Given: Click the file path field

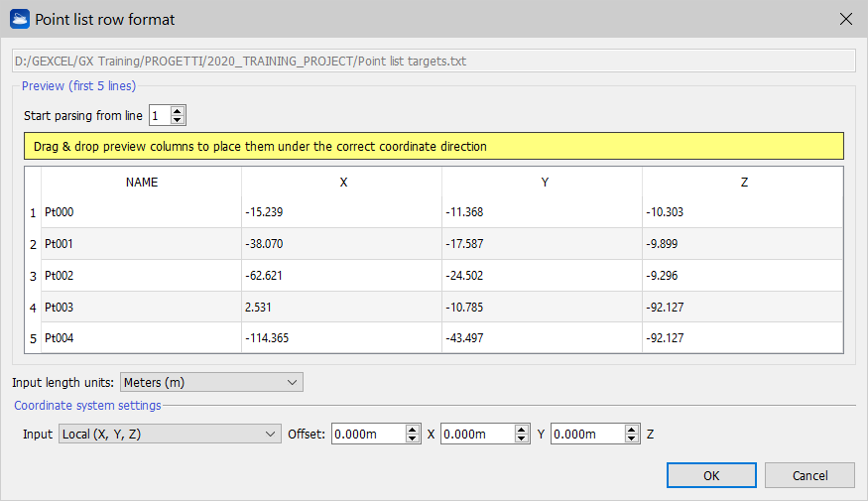Looking at the screenshot, I should click(434, 62).
